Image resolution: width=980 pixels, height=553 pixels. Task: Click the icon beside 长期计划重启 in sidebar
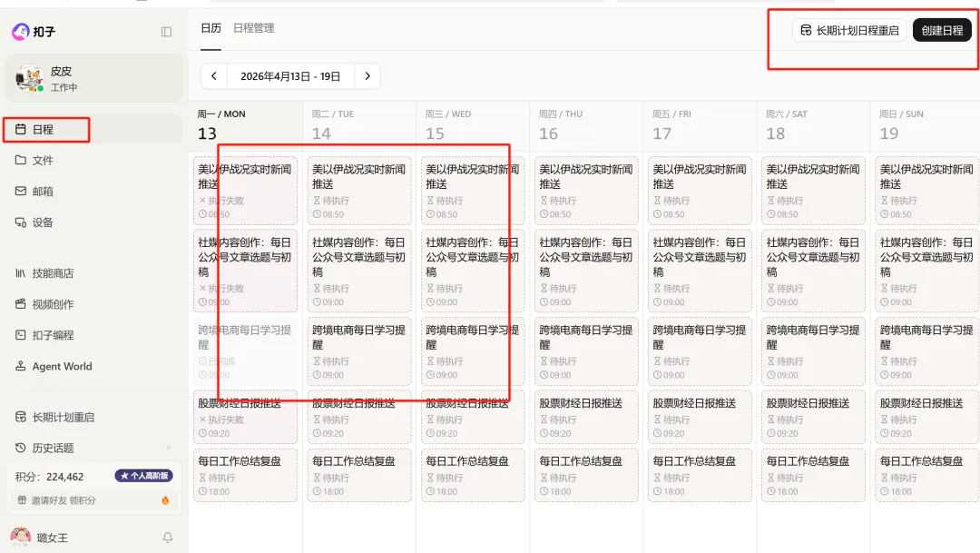pos(21,418)
